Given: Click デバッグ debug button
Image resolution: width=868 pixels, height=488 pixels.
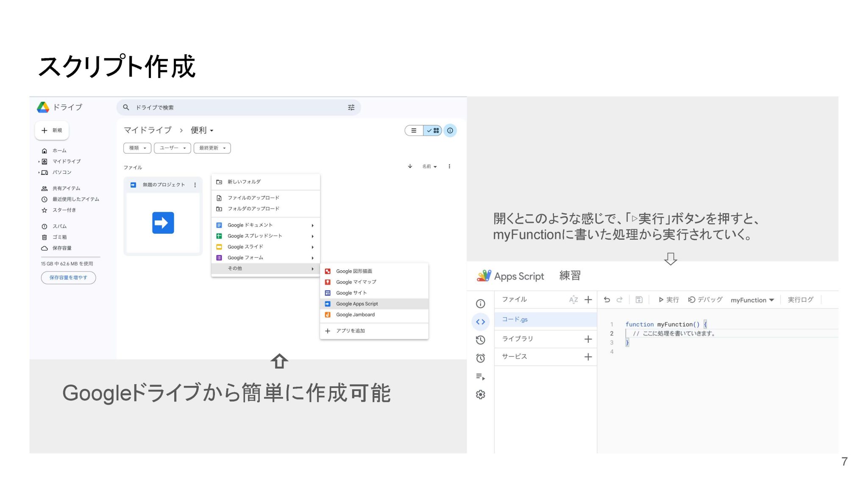Looking at the screenshot, I should [x=705, y=300].
